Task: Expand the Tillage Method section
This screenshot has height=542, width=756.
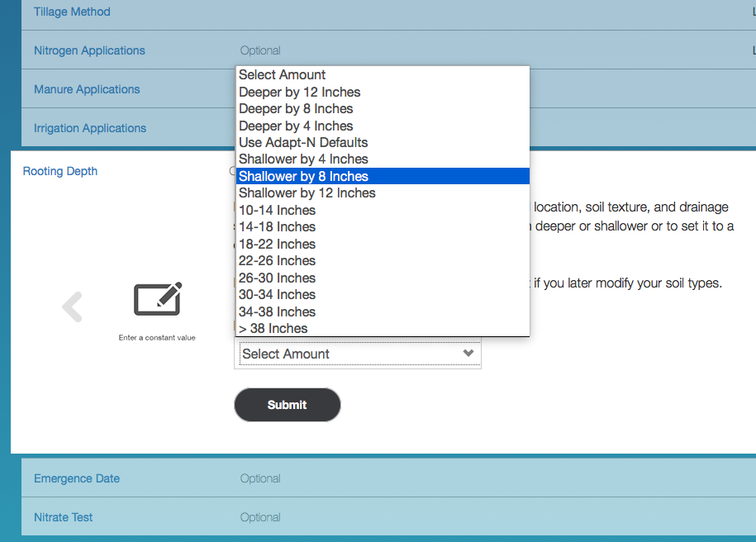Action: (72, 12)
